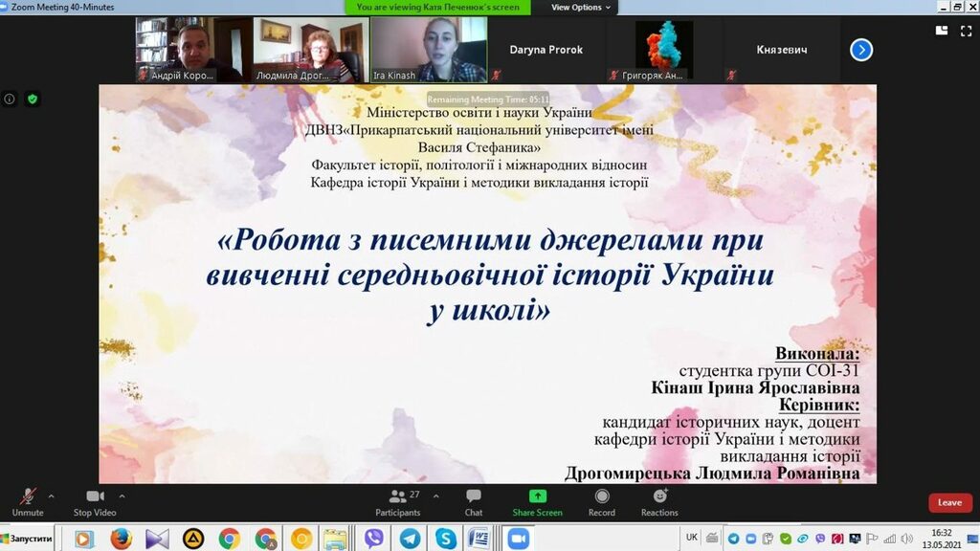
Task: Click the Запустити Start button
Action: click(27, 539)
